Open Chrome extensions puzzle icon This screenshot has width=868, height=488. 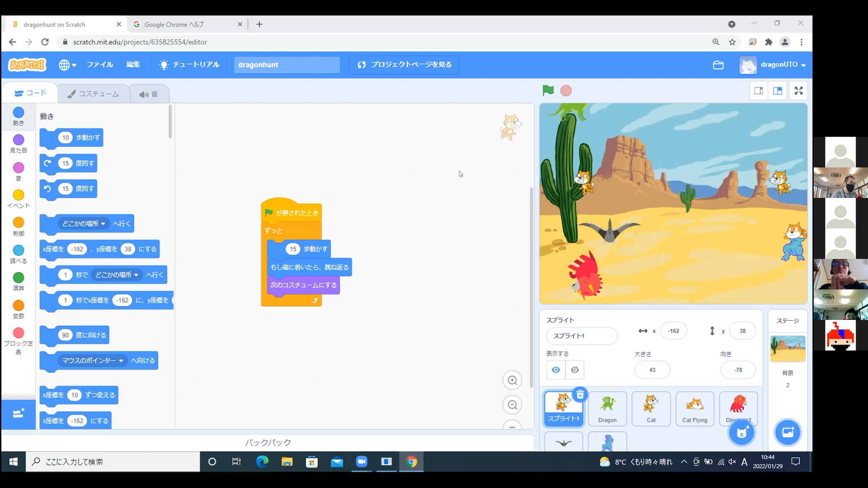768,42
